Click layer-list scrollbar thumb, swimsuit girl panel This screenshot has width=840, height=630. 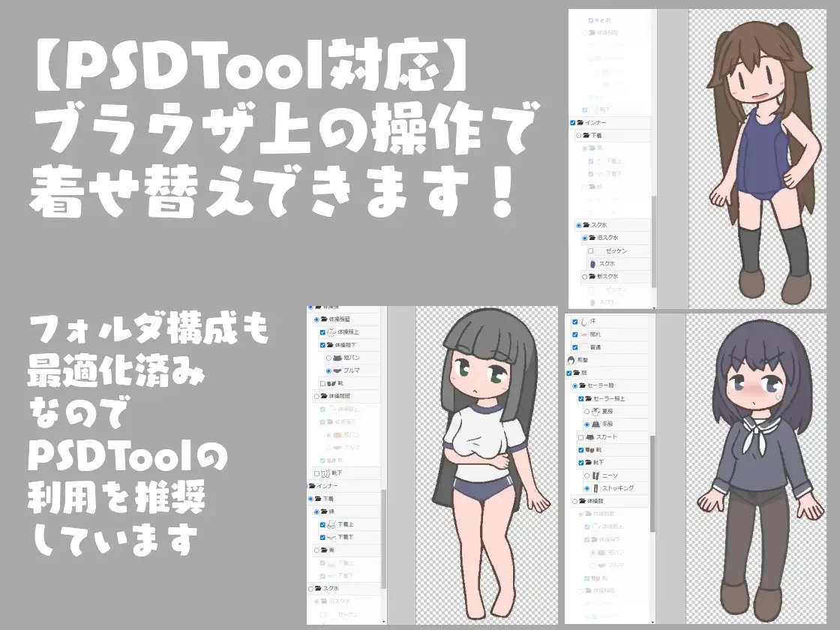click(653, 241)
